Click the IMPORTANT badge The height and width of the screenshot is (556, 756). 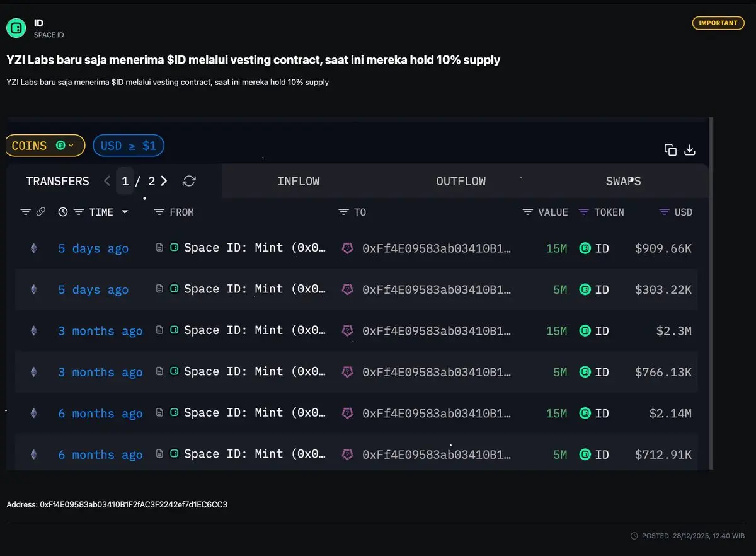pos(718,23)
